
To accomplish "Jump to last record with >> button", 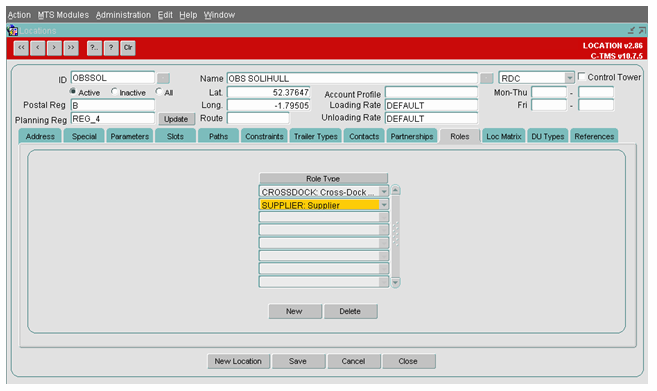I will [x=71, y=48].
